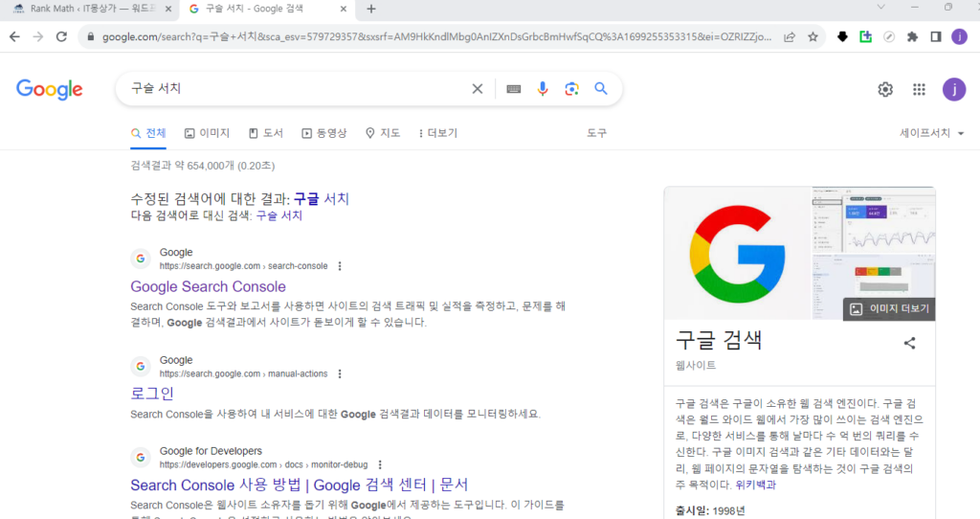The width and height of the screenshot is (980, 519).
Task: Open the extensions puzzle piece menu
Action: pos(912,37)
